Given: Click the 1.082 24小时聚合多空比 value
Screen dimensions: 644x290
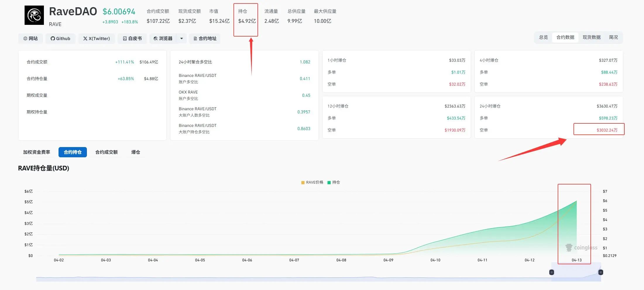Looking at the screenshot, I should [305, 62].
